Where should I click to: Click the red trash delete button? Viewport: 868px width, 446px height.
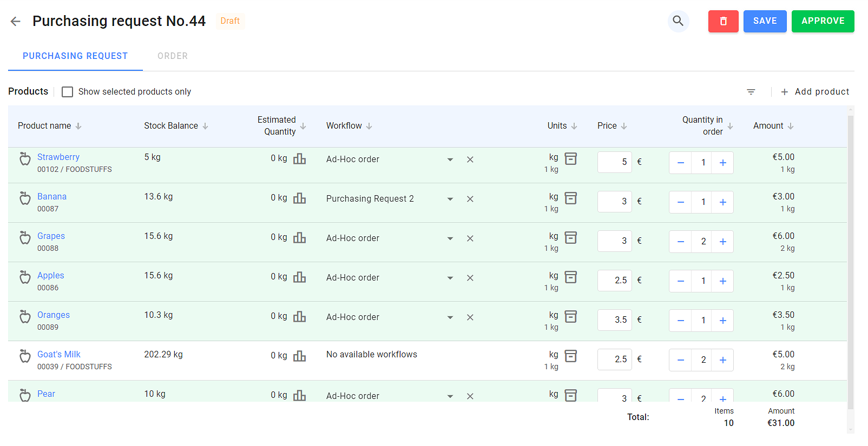pos(723,21)
